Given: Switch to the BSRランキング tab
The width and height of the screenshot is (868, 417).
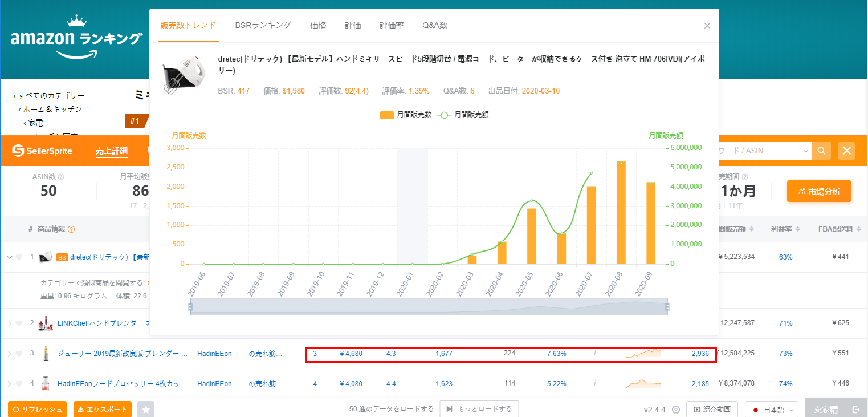Looking at the screenshot, I should click(263, 26).
